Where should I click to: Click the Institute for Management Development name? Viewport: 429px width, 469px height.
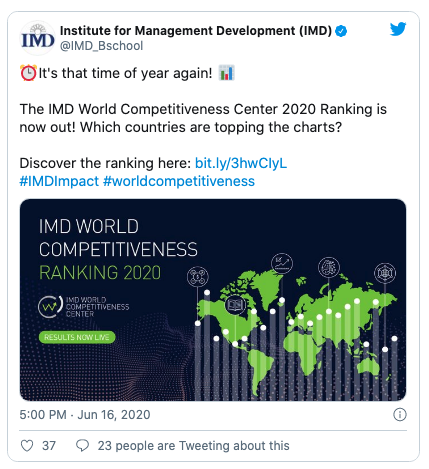coord(196,31)
